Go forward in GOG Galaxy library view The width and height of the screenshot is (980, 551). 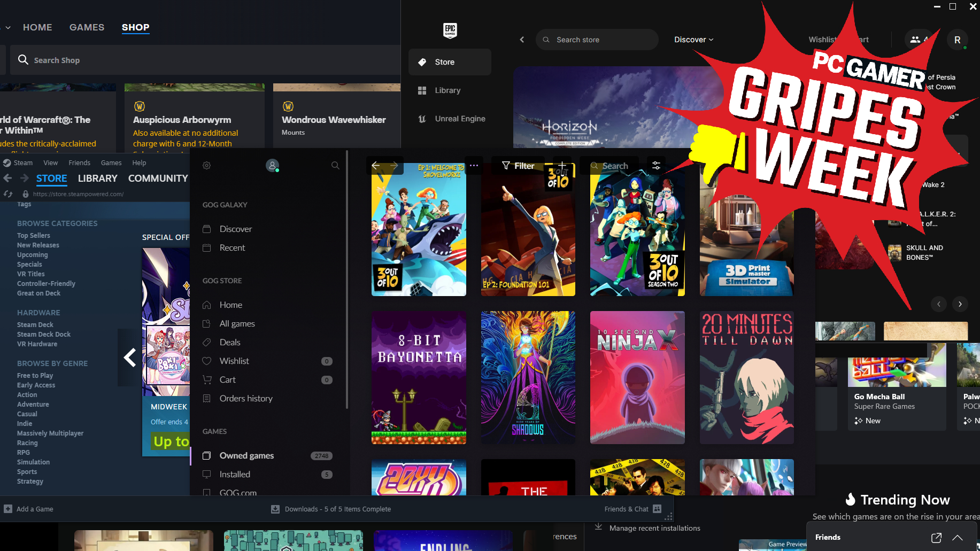395,166
